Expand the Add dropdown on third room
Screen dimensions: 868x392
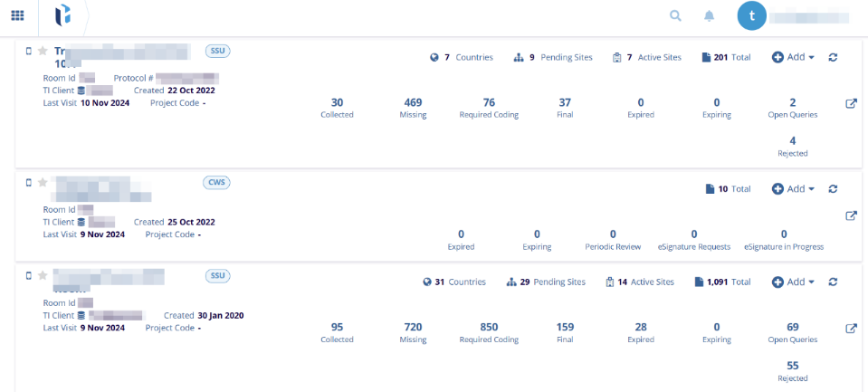coord(794,282)
